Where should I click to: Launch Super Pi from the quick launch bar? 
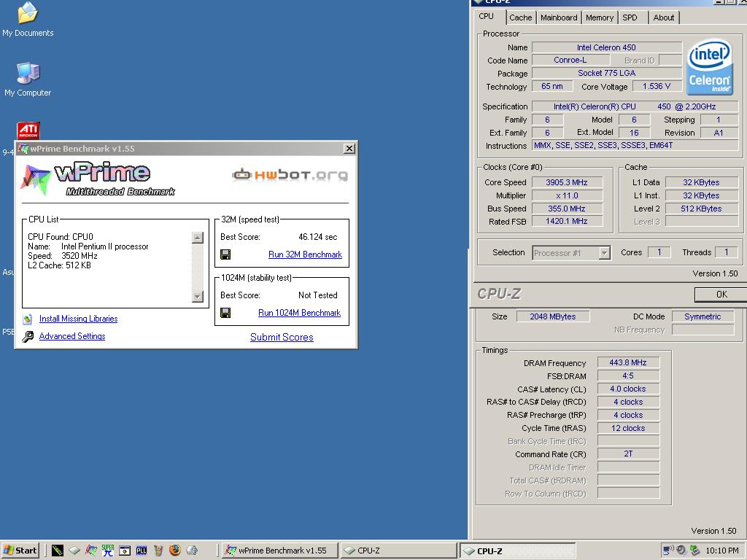pyautogui.click(x=108, y=551)
